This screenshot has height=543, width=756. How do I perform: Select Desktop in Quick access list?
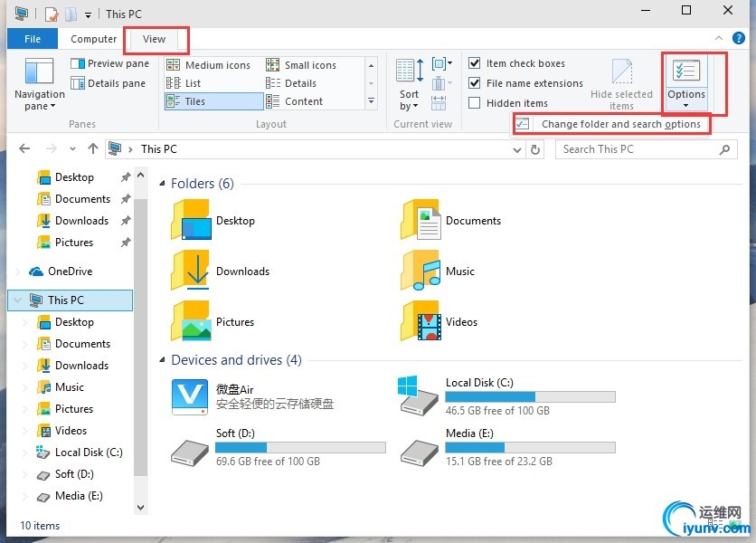pyautogui.click(x=74, y=177)
